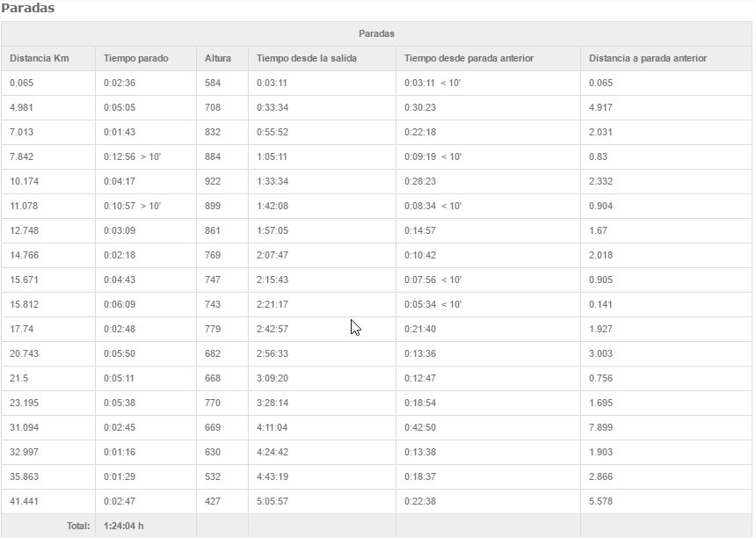Click the Paradas table title row
The height and width of the screenshot is (538, 756).
(x=376, y=33)
